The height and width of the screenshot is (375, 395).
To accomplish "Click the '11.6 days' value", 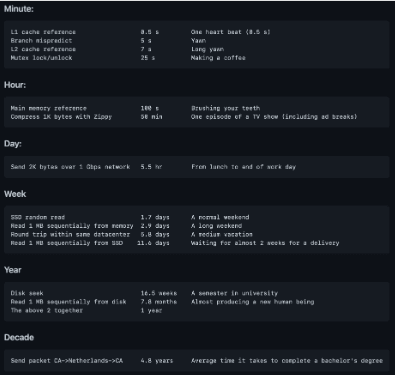I will [153, 243].
